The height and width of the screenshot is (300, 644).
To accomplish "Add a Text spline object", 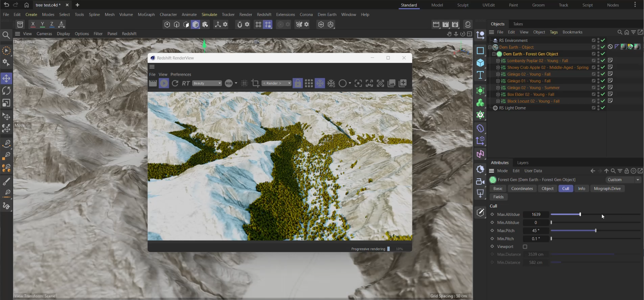I will click(x=480, y=75).
